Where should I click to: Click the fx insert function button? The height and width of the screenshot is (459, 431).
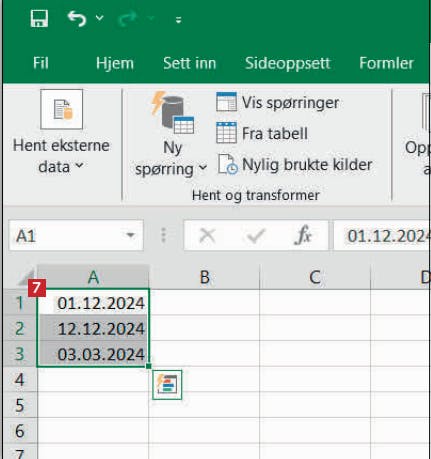coord(303,235)
